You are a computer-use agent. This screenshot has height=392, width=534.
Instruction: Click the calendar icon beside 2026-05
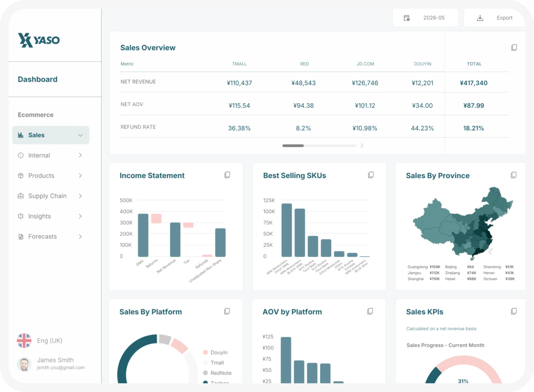[x=407, y=18]
